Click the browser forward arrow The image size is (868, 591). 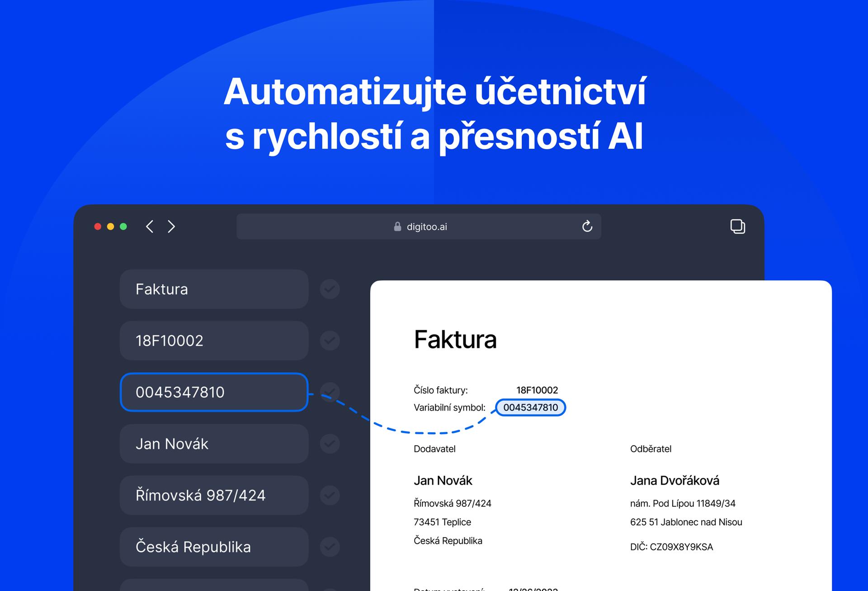(x=171, y=227)
